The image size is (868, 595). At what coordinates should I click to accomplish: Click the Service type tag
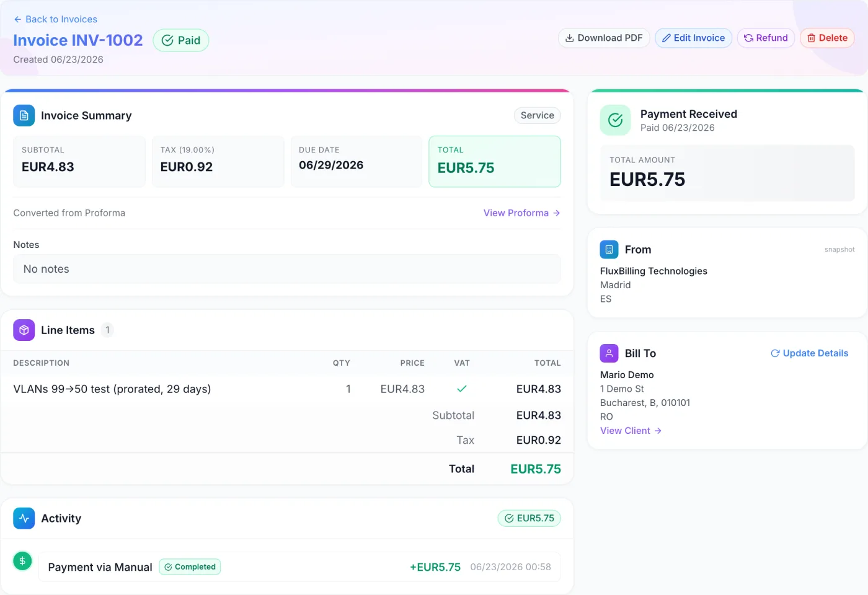click(x=537, y=115)
